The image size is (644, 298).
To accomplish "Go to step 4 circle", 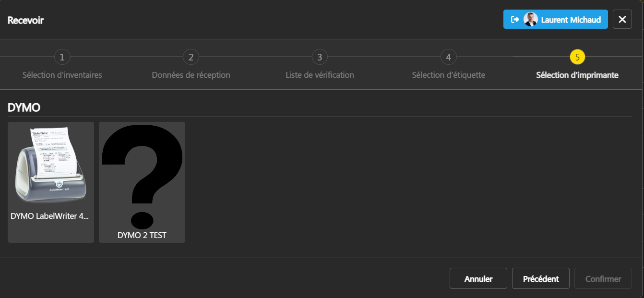I will pyautogui.click(x=448, y=58).
